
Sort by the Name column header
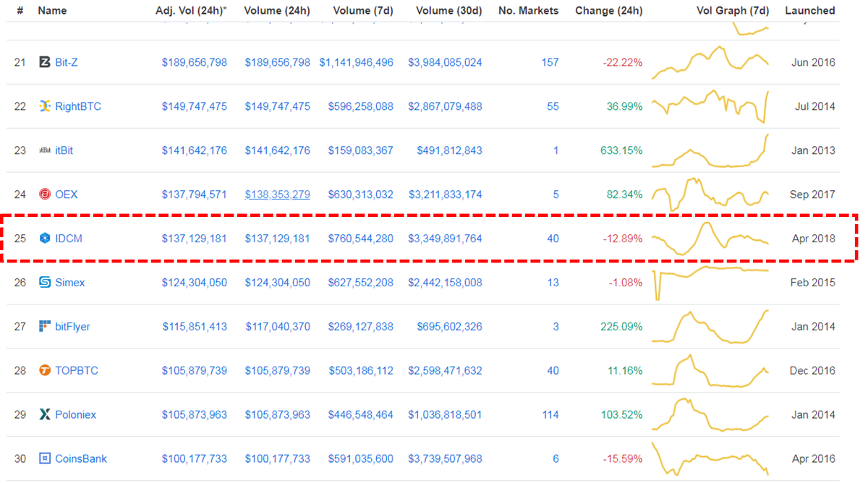(52, 11)
